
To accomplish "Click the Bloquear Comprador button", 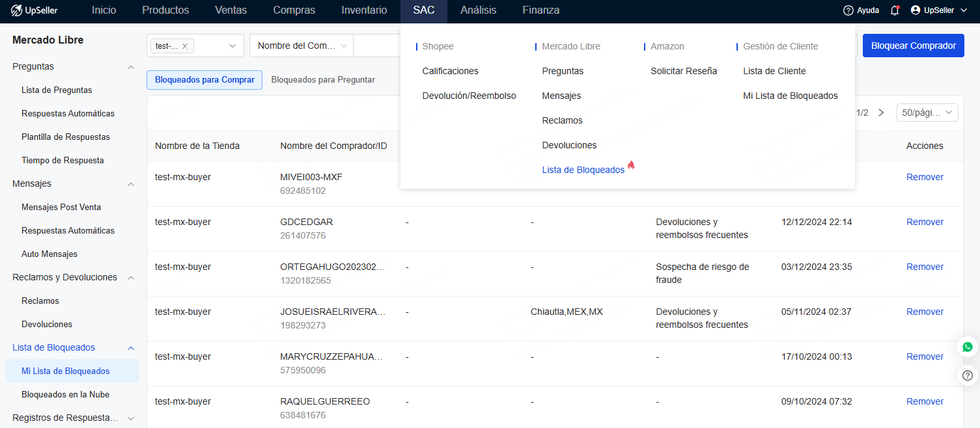I will [x=913, y=46].
